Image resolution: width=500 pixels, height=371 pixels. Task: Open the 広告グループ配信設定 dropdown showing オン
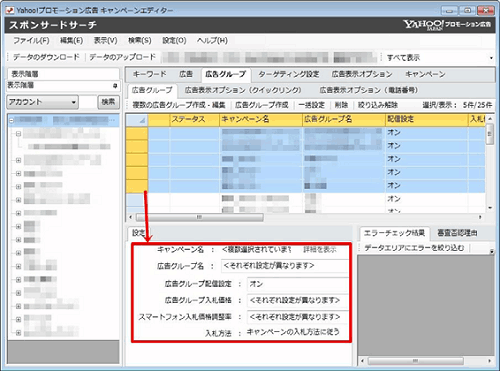(x=297, y=284)
